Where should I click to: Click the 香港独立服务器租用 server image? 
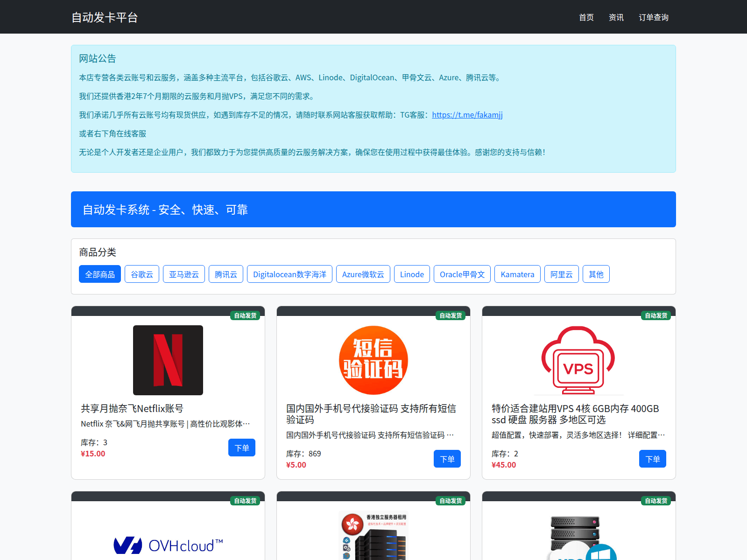click(x=373, y=535)
